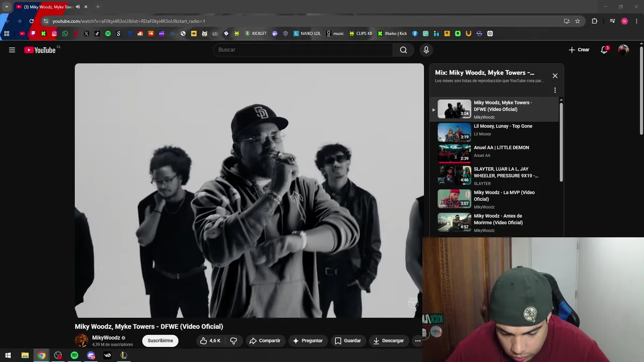Open the YouTube hamburger guide menu
The width and height of the screenshot is (644, 362).
tap(12, 50)
